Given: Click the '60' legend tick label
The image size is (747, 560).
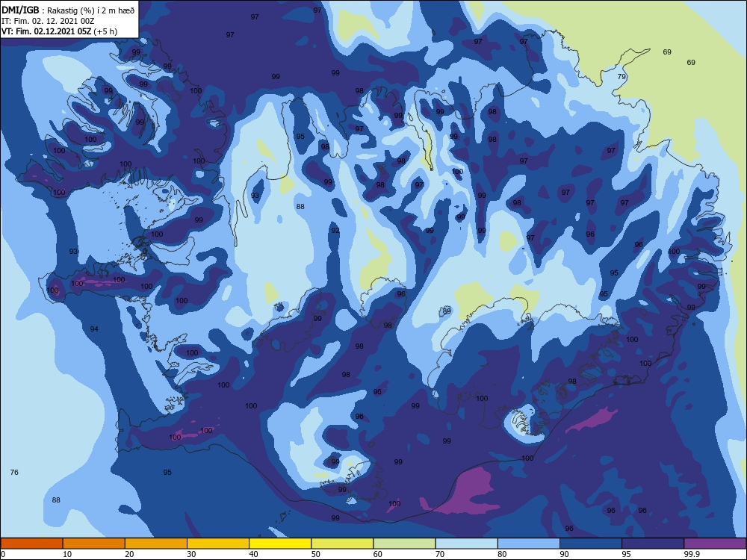Looking at the screenshot, I should pos(378,554).
